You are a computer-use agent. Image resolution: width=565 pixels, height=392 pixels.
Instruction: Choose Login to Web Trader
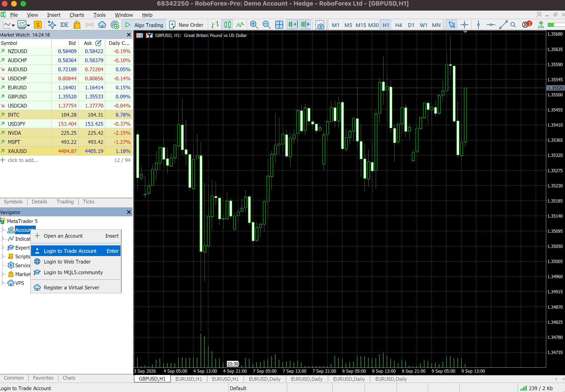(76, 262)
